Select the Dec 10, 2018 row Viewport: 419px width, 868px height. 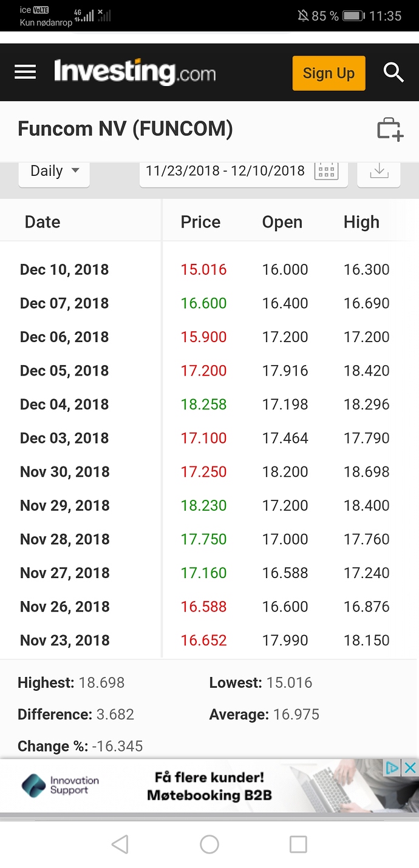pos(209,269)
